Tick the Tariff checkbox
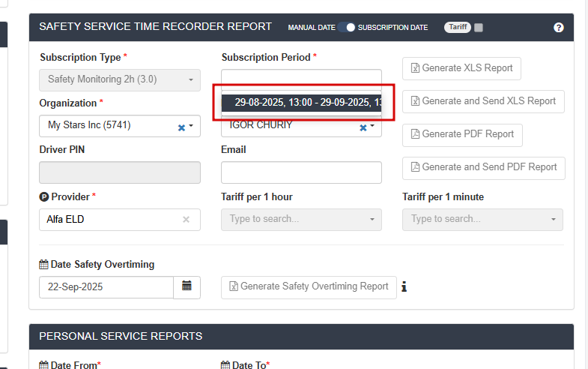 (479, 28)
